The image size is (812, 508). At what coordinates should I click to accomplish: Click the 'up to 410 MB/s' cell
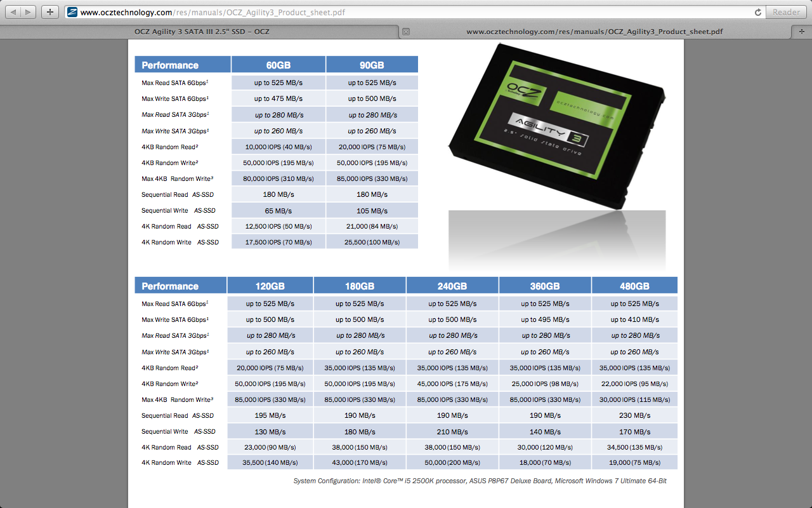point(634,319)
